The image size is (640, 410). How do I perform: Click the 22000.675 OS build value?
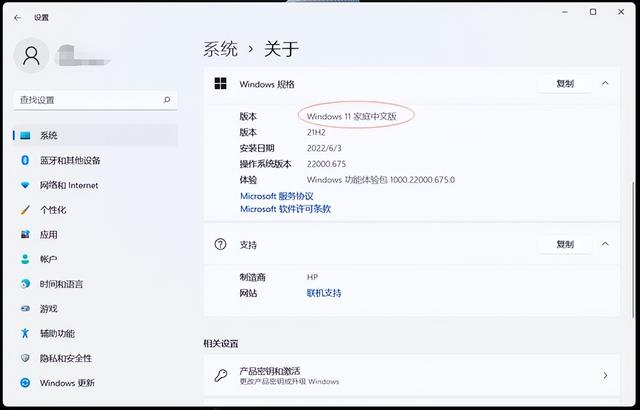[327, 164]
